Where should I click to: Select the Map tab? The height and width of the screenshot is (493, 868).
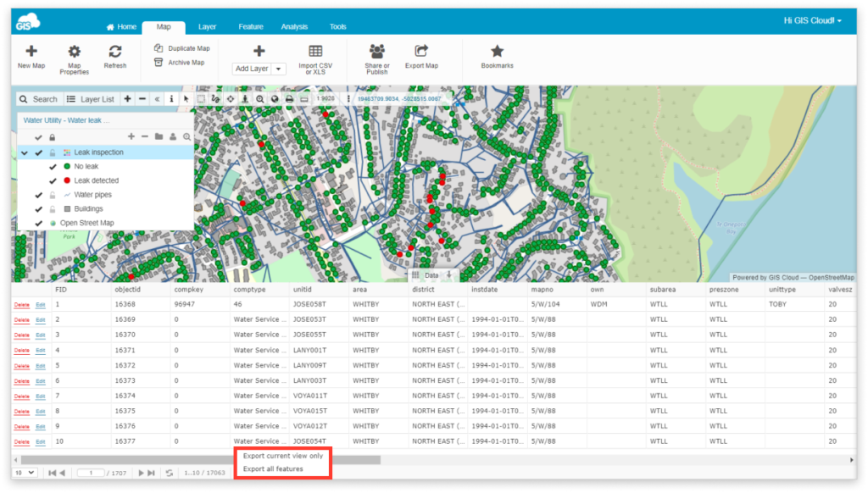coord(164,26)
